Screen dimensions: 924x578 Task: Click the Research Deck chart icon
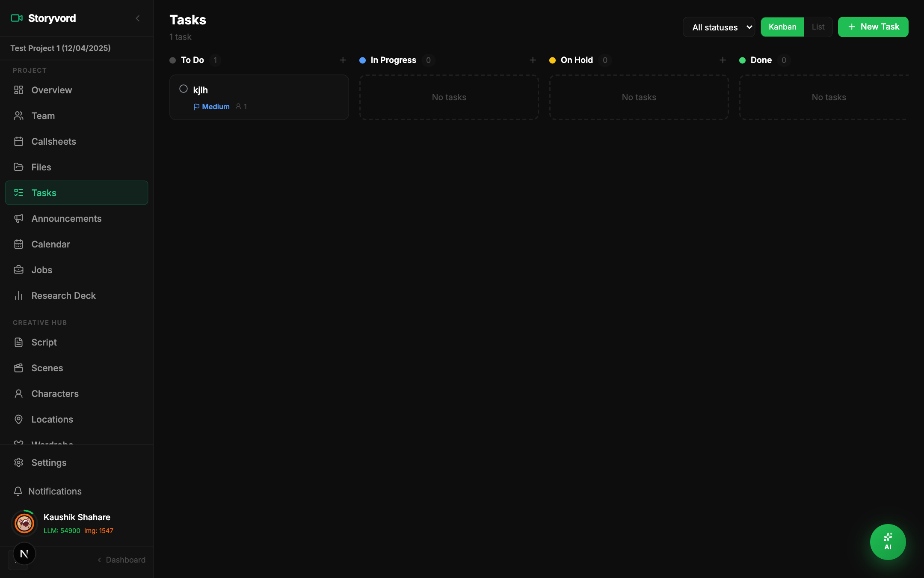[x=18, y=295]
